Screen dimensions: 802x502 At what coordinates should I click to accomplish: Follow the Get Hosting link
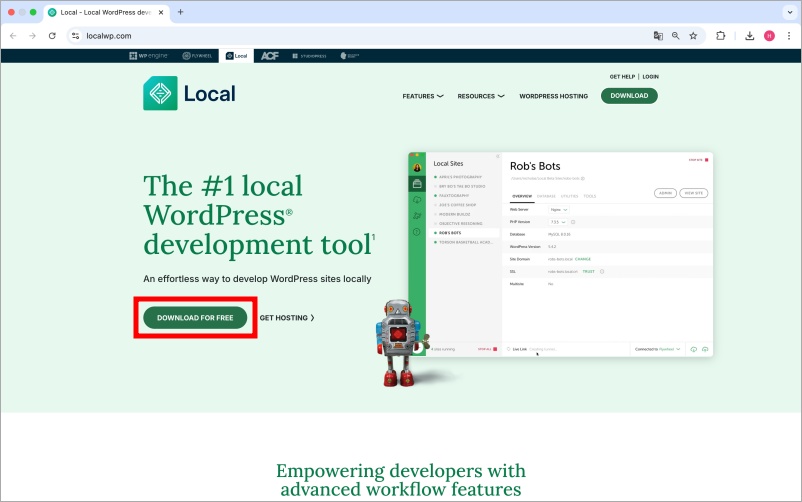[287, 318]
